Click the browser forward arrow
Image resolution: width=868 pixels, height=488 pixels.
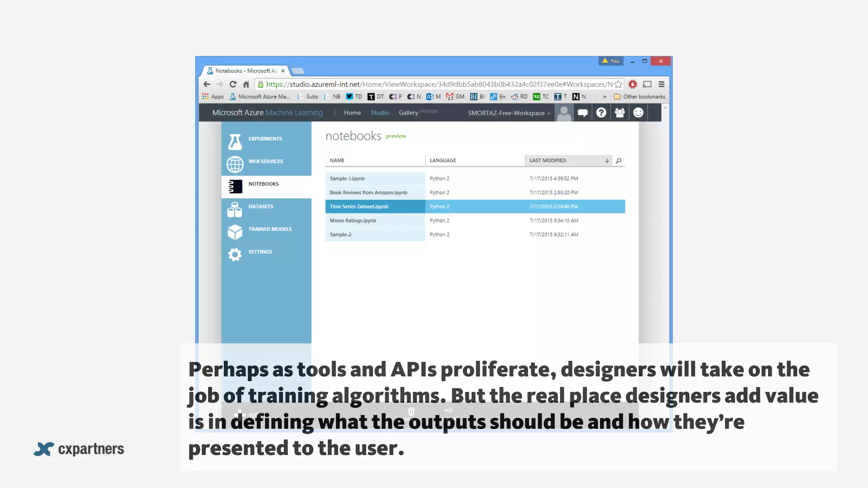tap(220, 84)
